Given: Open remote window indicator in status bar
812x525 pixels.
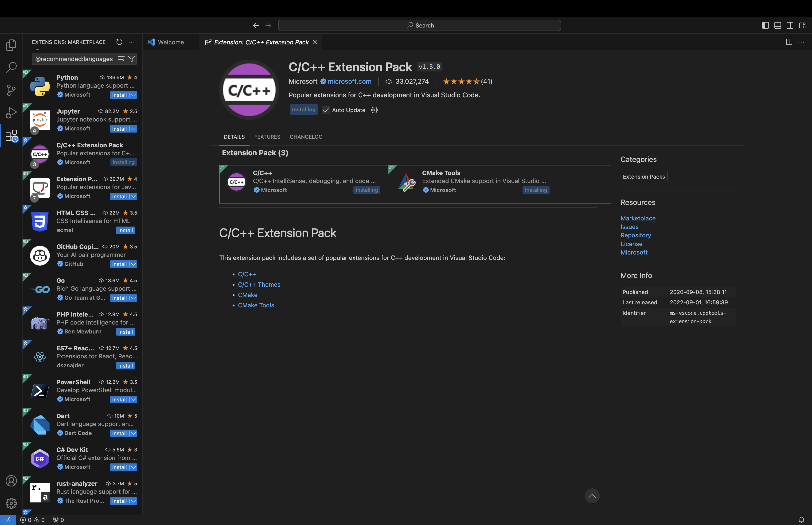Looking at the screenshot, I should [x=8, y=520].
